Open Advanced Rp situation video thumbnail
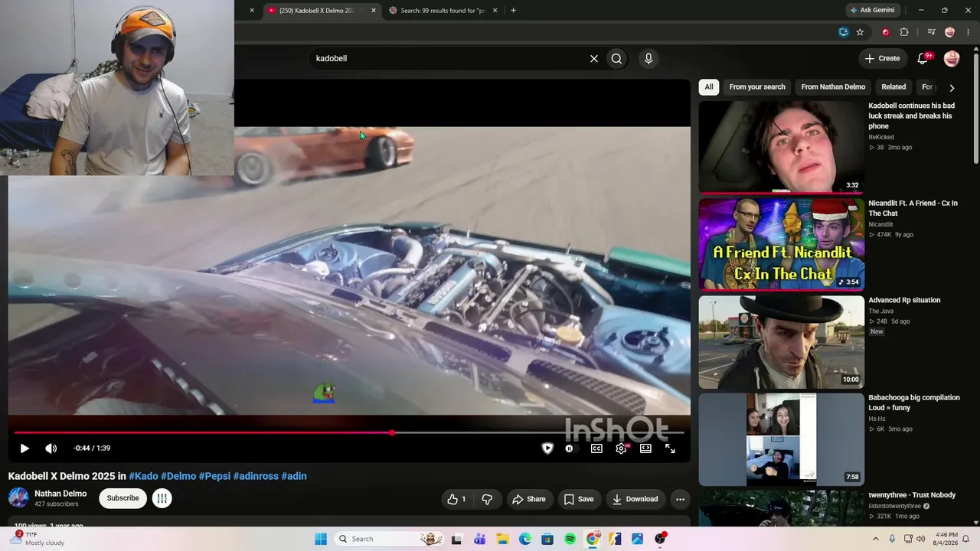This screenshot has height=551, width=980. (781, 342)
